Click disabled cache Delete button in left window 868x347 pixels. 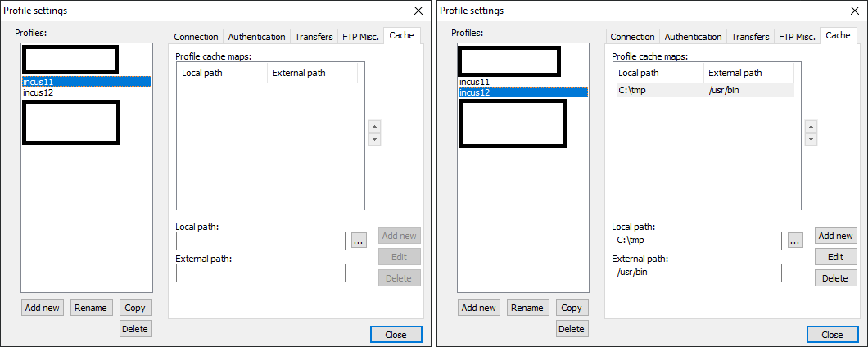[x=399, y=277]
